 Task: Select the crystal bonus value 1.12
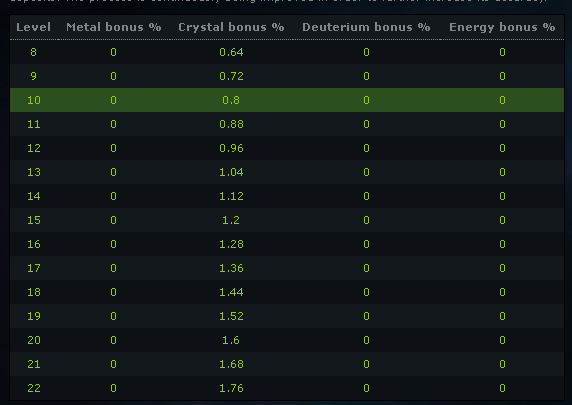tap(231, 196)
